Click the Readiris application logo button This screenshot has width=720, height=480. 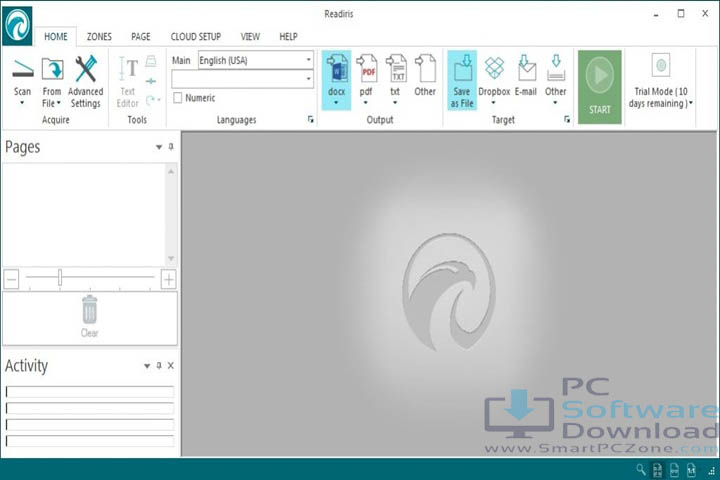pos(17,26)
